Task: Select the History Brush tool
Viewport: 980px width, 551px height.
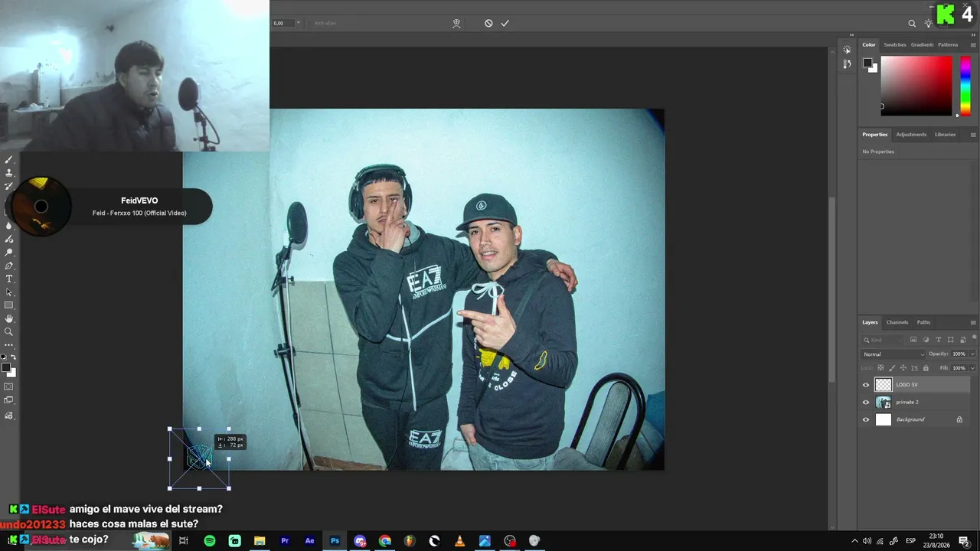Action: [9, 186]
